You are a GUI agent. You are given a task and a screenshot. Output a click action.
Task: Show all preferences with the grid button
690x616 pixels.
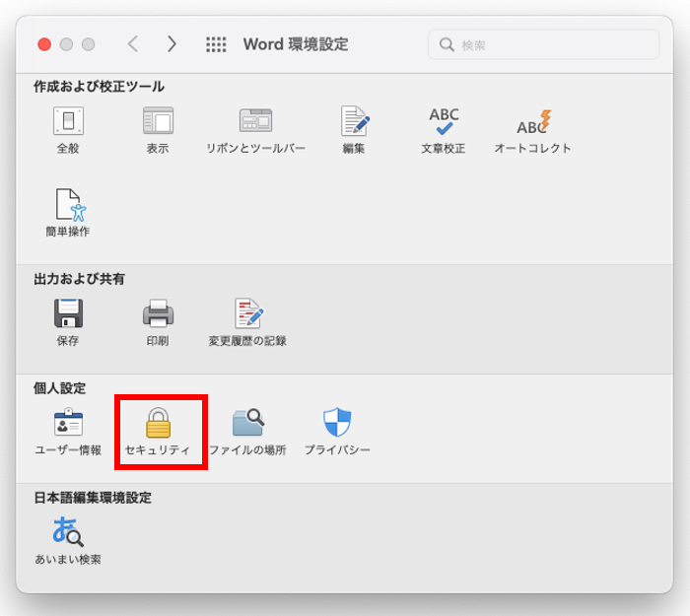216,44
